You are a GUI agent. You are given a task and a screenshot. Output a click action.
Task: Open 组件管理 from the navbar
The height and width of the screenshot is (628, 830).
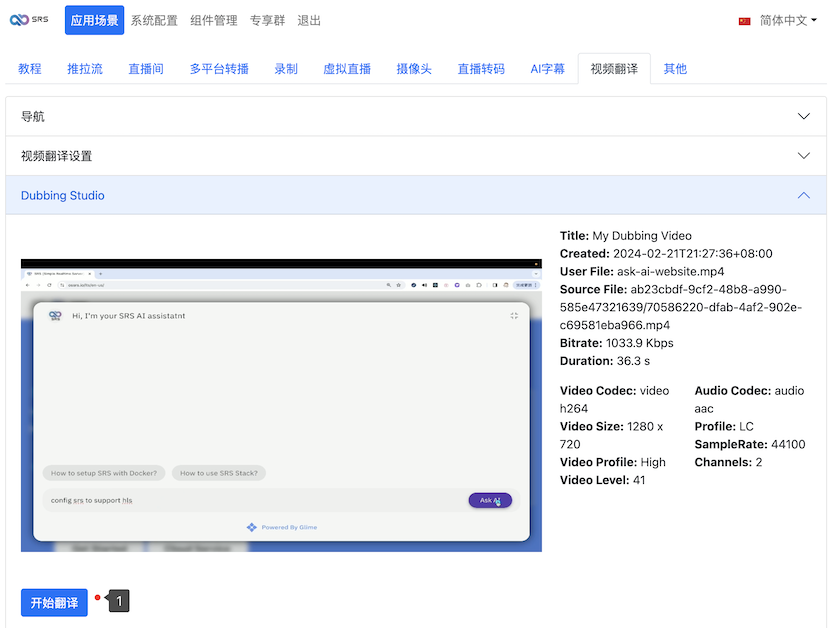click(x=214, y=20)
